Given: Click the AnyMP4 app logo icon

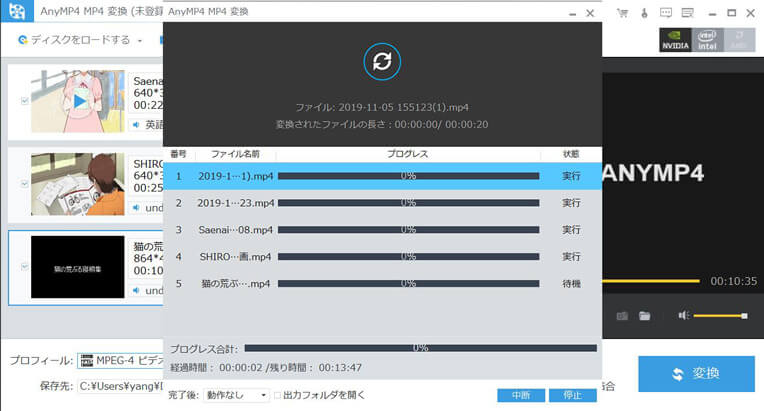Looking at the screenshot, I should 17,11.
